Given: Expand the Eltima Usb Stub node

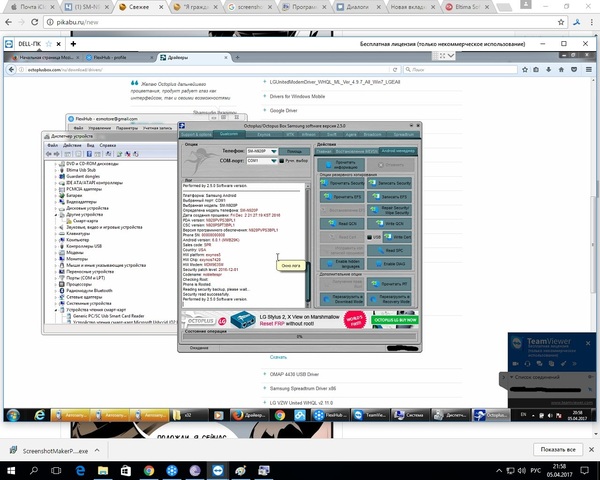Looking at the screenshot, I should pos(55,170).
